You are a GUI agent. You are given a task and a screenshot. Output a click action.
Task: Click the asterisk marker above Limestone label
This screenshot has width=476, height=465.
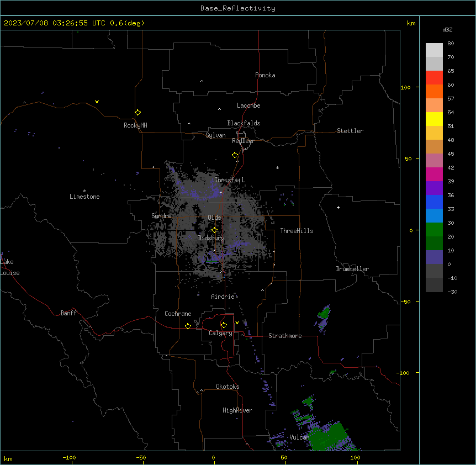pyautogui.click(x=84, y=191)
